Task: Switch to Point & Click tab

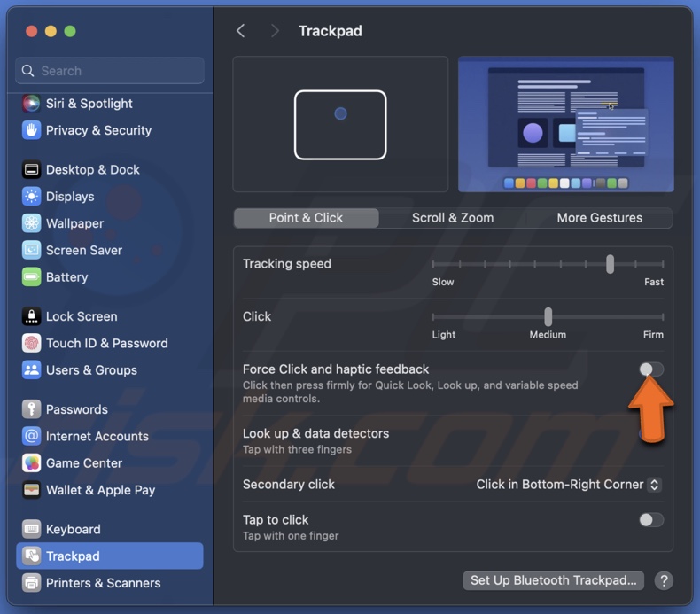Action: coord(307,218)
